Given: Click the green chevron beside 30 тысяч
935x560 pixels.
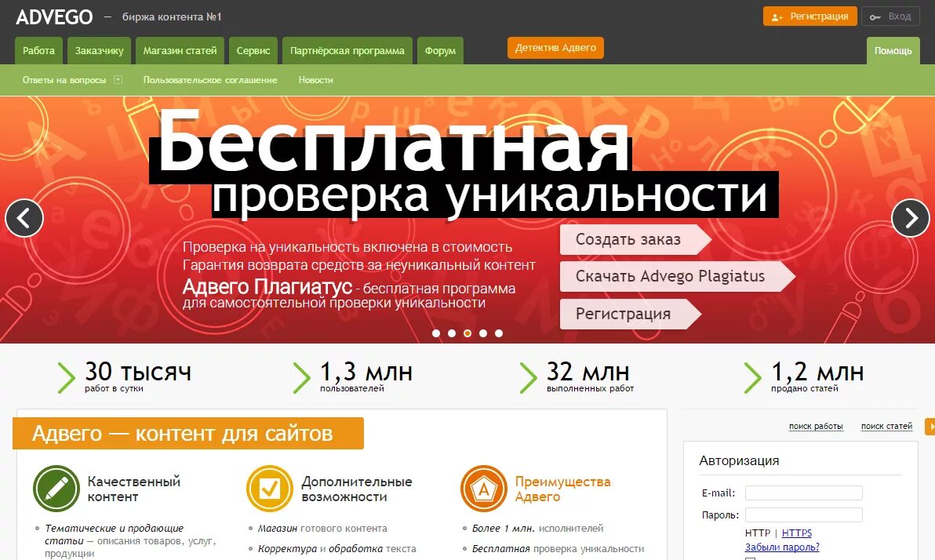Looking at the screenshot, I should (x=66, y=377).
